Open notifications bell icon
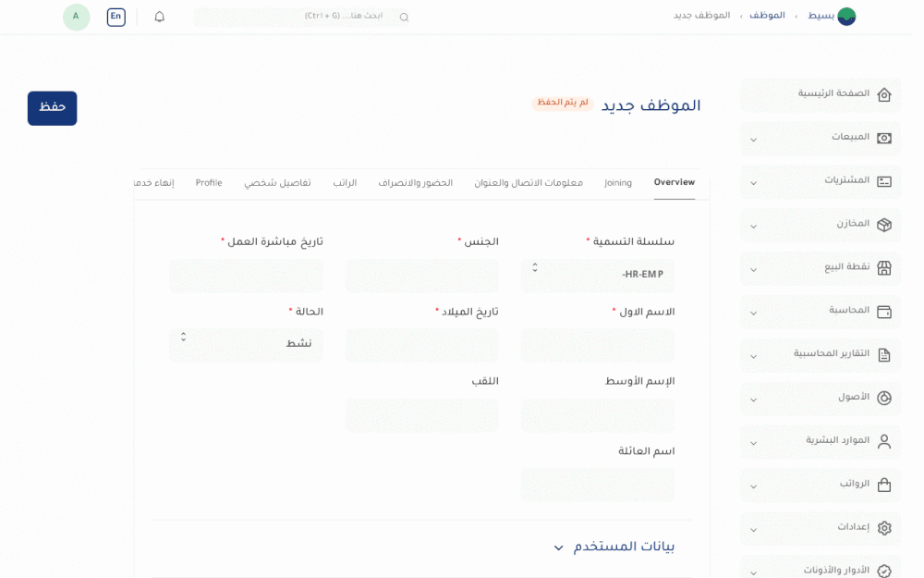This screenshot has height=578, width=924. [x=159, y=17]
